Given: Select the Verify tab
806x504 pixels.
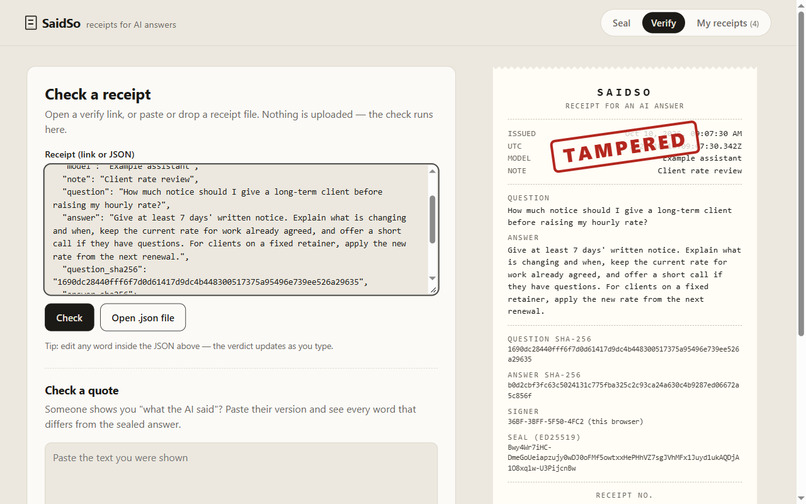Looking at the screenshot, I should [663, 23].
